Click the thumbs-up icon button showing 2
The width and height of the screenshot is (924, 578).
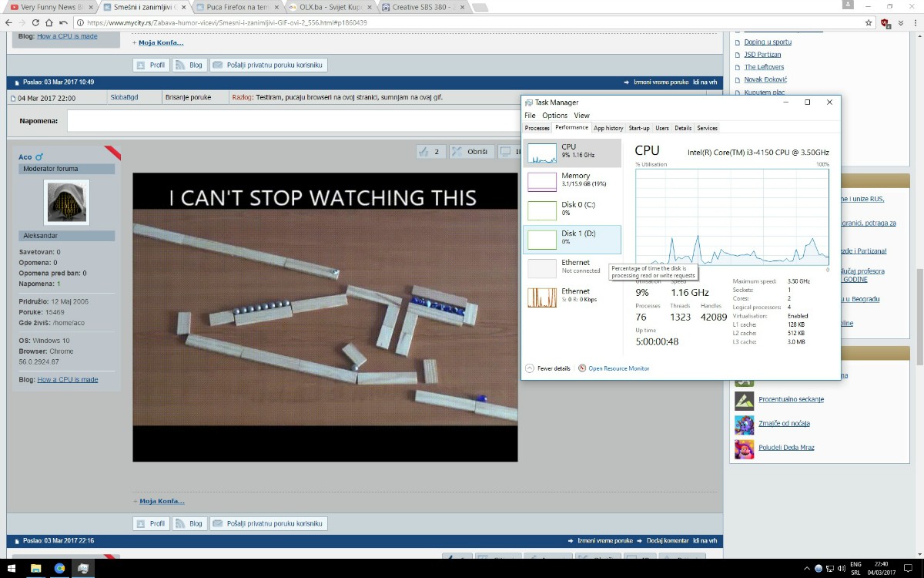pyautogui.click(x=430, y=152)
